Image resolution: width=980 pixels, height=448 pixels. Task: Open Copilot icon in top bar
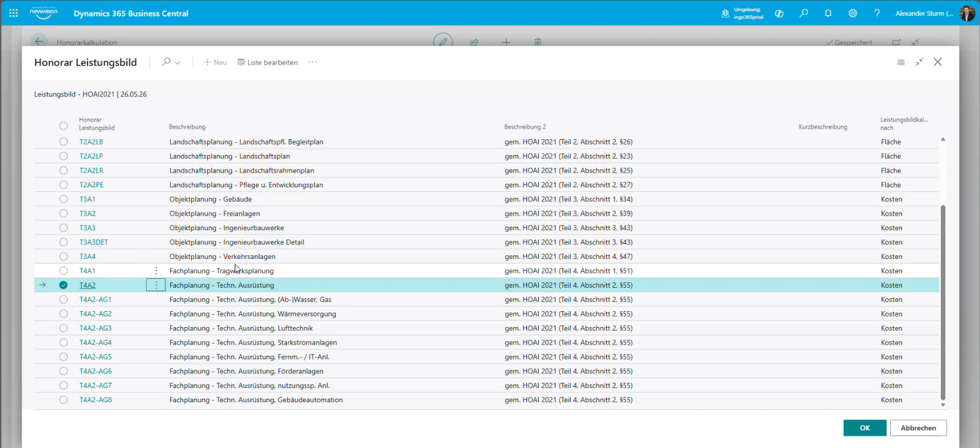(779, 14)
